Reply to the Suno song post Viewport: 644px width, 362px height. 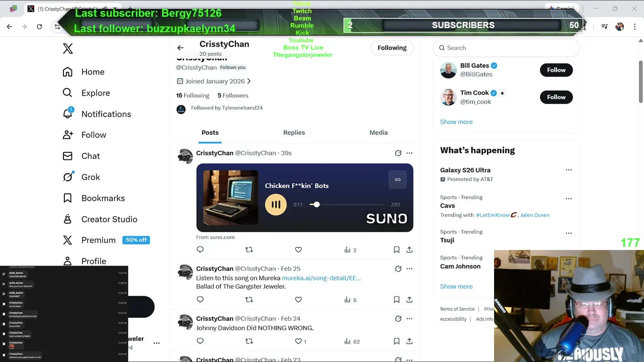200,250
